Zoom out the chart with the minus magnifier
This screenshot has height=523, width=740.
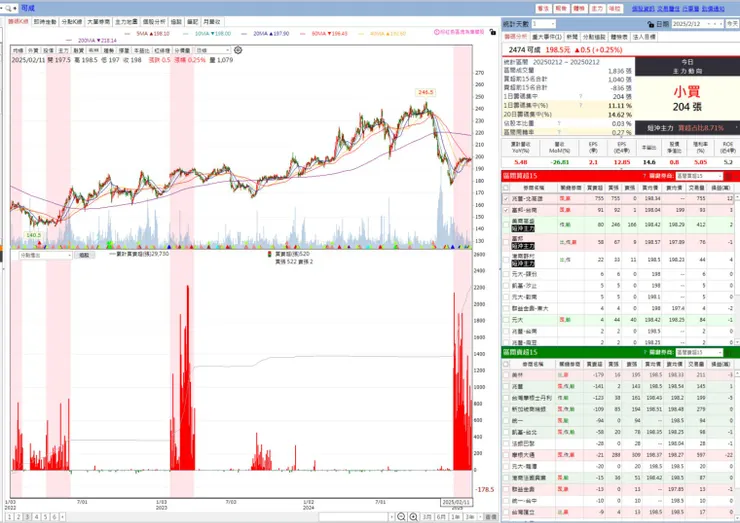tap(401, 517)
